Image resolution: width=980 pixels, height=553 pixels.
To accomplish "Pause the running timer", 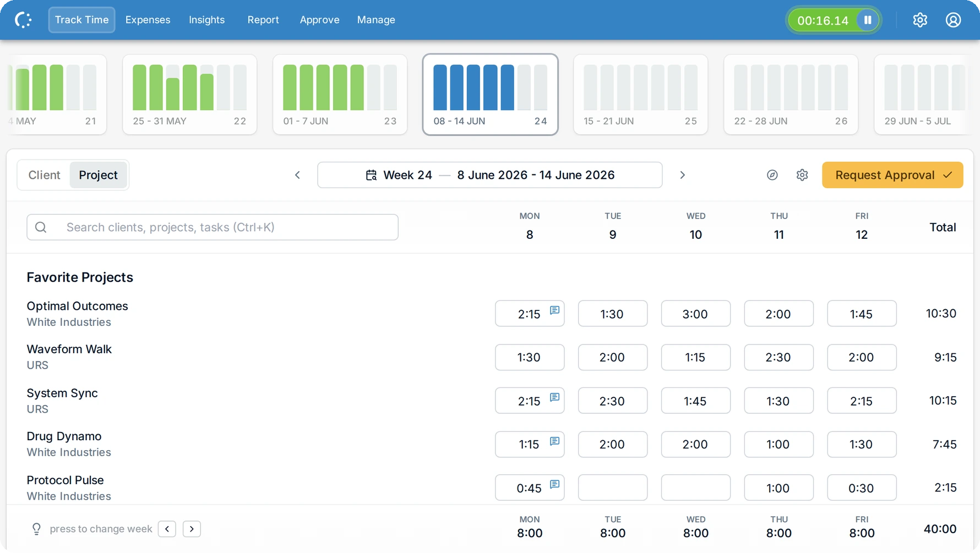I will (x=868, y=20).
